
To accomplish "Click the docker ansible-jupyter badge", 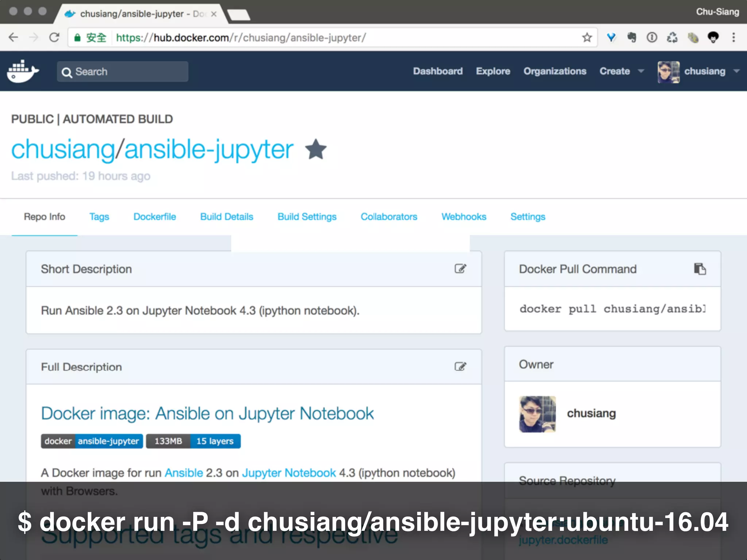I will click(92, 441).
